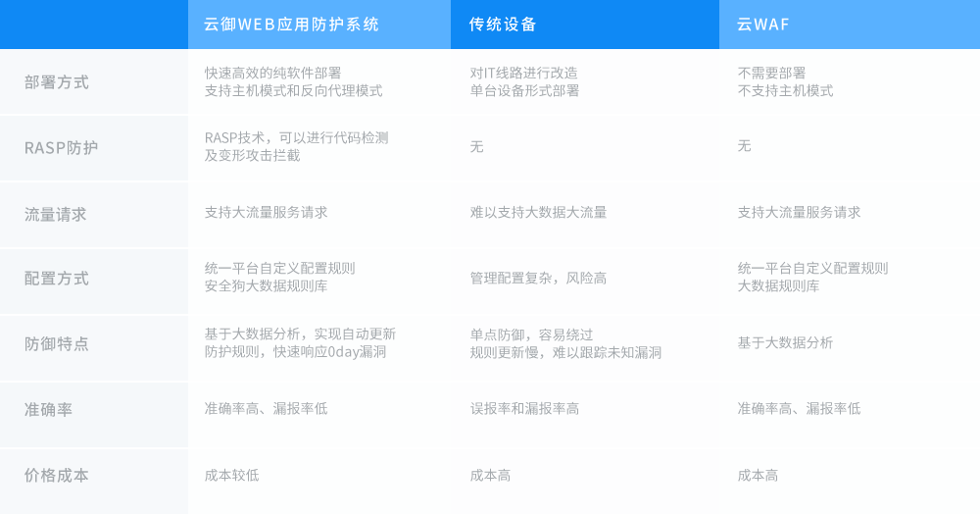Select text 误报率和漏报率高
980x514 pixels.
coord(524,409)
